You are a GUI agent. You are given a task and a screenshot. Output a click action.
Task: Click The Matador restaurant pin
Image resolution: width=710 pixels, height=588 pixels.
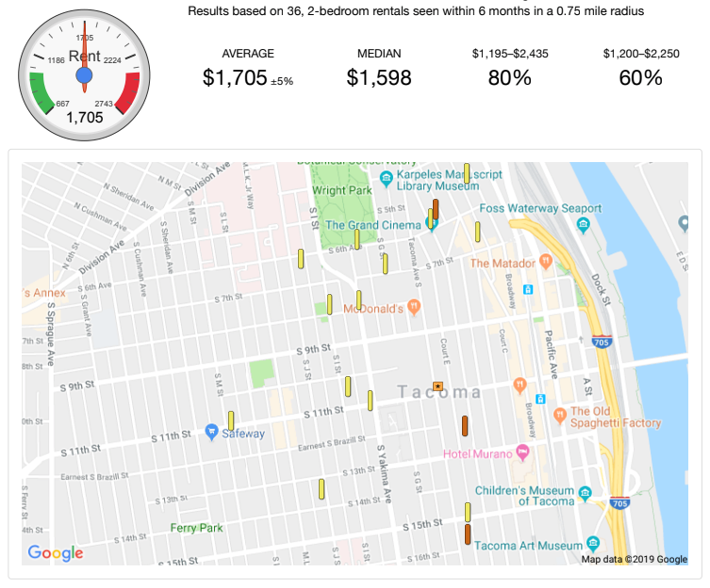(546, 261)
